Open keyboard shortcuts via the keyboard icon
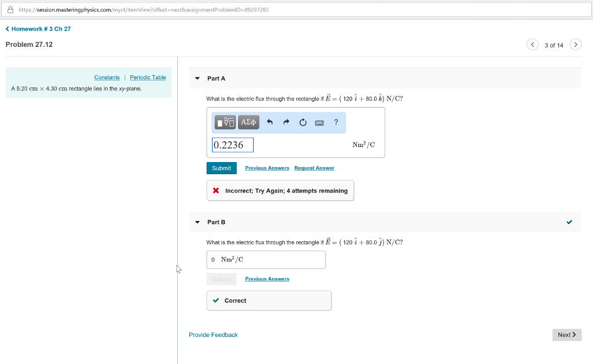The width and height of the screenshot is (593, 364). 319,123
